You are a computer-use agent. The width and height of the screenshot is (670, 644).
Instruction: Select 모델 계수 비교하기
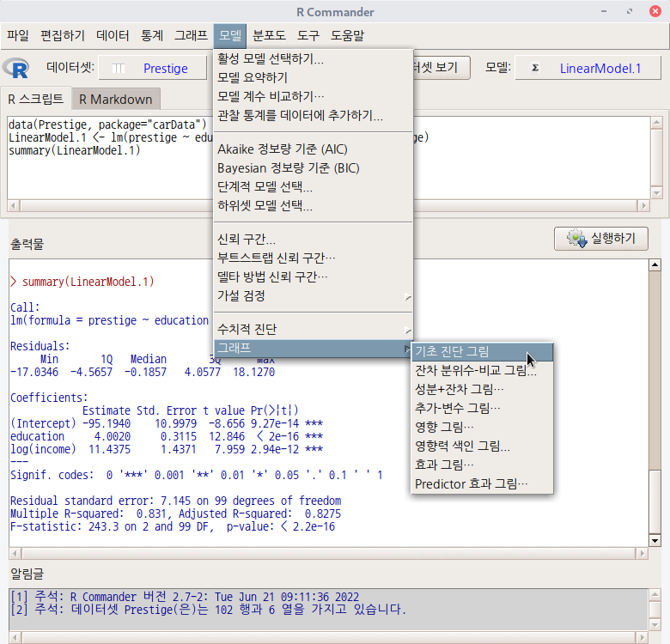coord(314,96)
